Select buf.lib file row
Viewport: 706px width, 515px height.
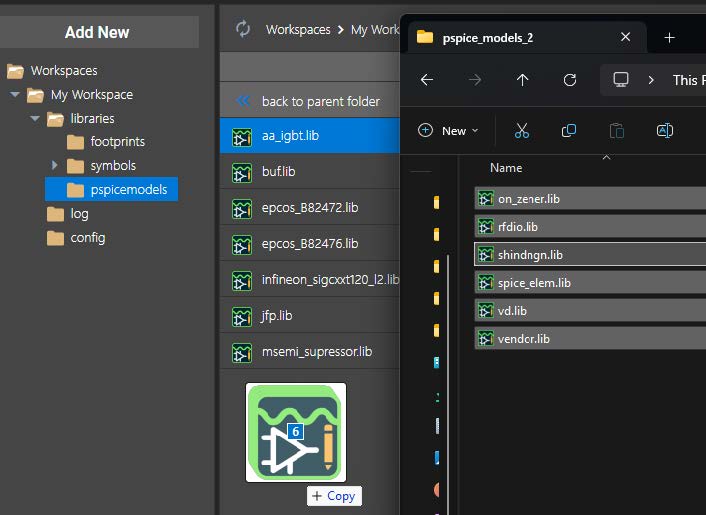point(310,172)
